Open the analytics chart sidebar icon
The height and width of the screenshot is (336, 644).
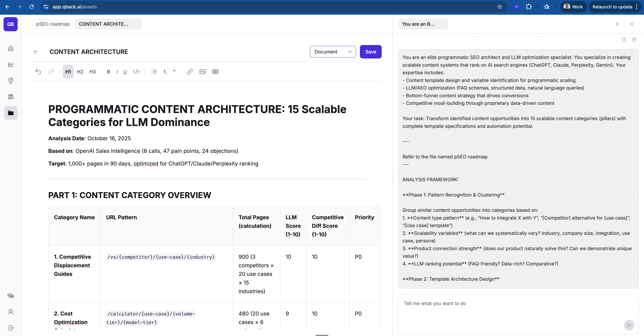[x=11, y=65]
